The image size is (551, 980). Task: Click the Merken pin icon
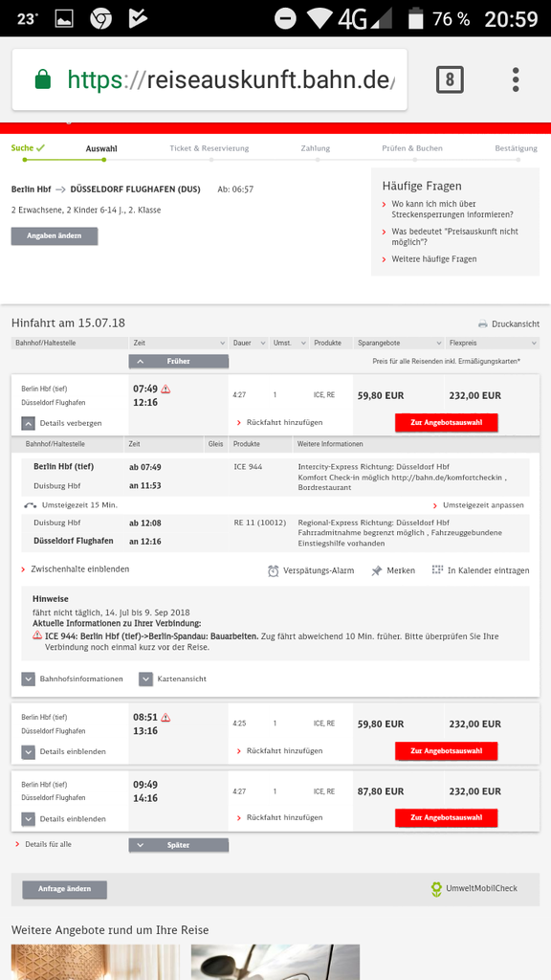pos(377,570)
